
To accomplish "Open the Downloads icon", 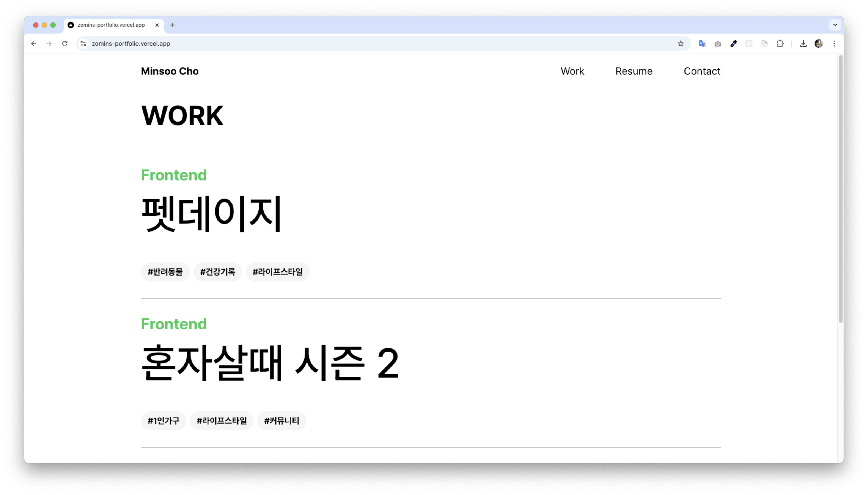I will 803,44.
